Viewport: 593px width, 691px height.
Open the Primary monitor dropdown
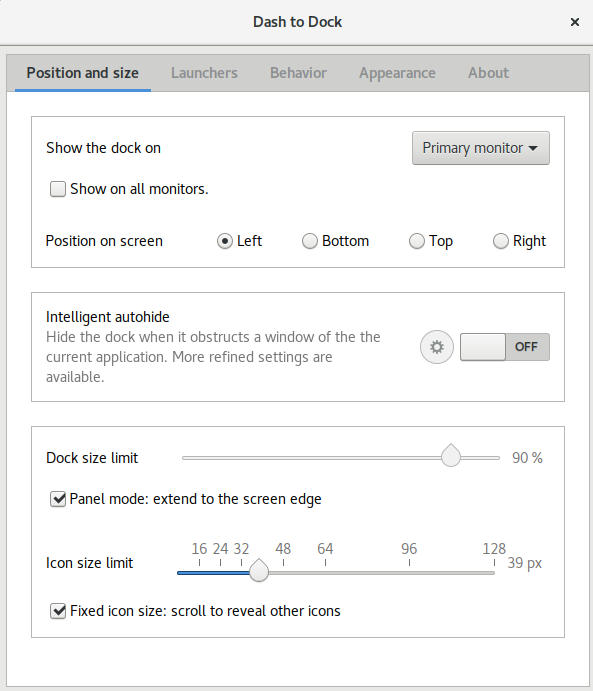pyautogui.click(x=481, y=148)
